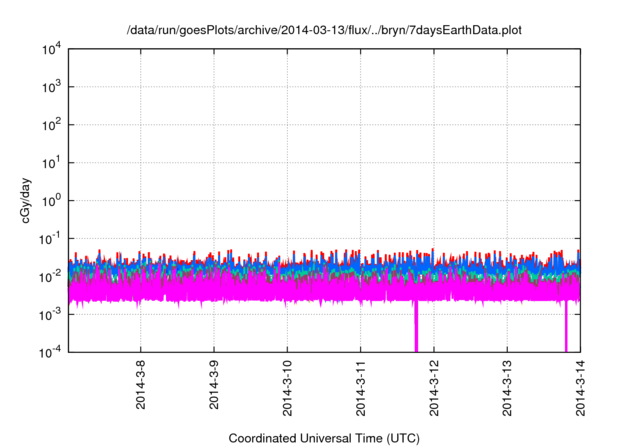Screen dimensions: 640x448
Task: Click the 10^-1 y-axis tick label
Action: (50, 239)
